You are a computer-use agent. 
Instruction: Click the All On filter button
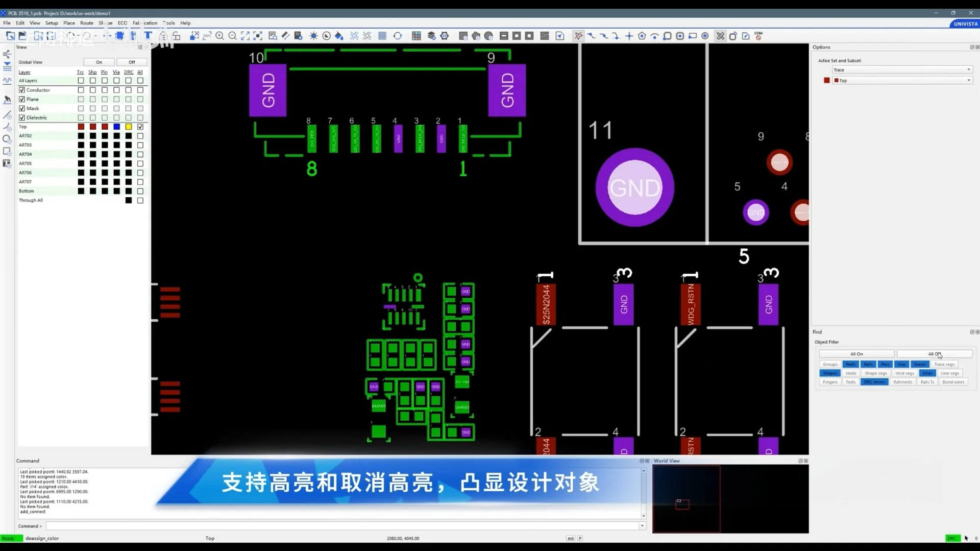(x=857, y=353)
